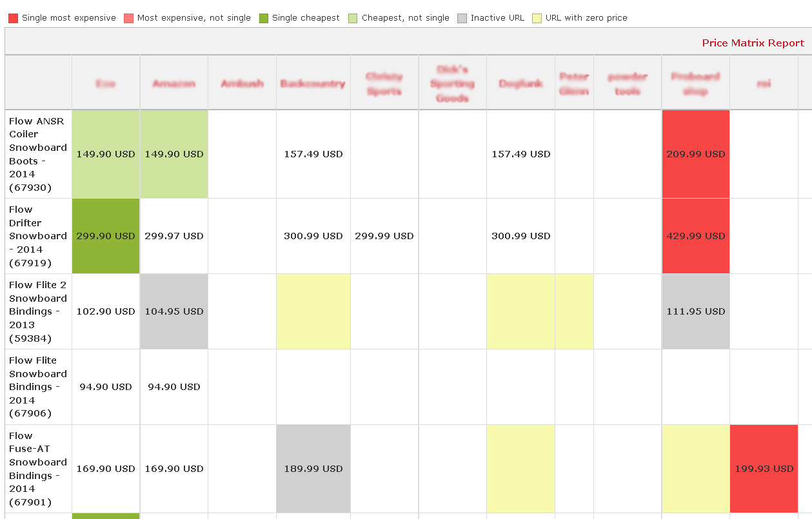Click the dark green Single cheapest legend swatch
This screenshot has height=519, width=812.
pos(263,18)
